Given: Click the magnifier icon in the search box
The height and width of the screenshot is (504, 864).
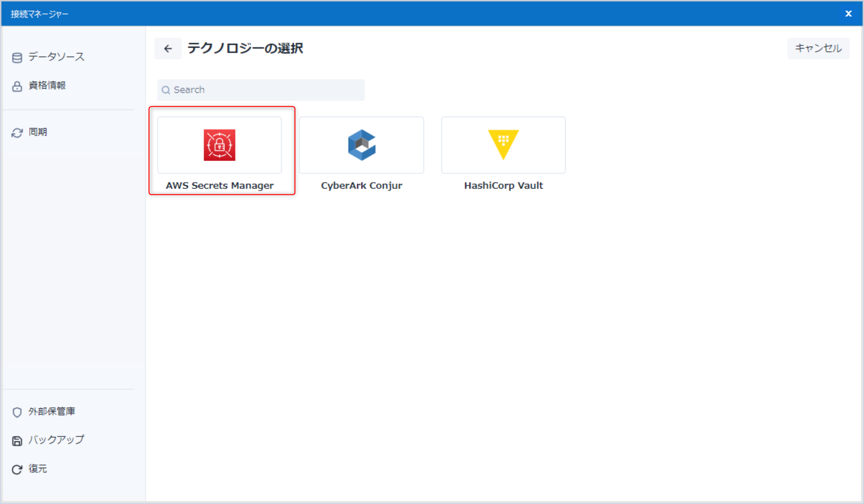Looking at the screenshot, I should click(166, 90).
